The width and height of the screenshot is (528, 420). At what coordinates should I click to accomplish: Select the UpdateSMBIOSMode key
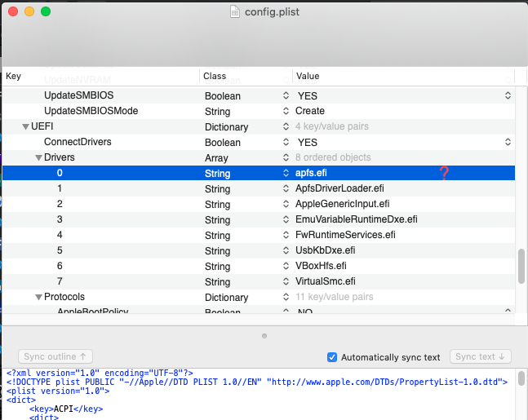pos(91,111)
